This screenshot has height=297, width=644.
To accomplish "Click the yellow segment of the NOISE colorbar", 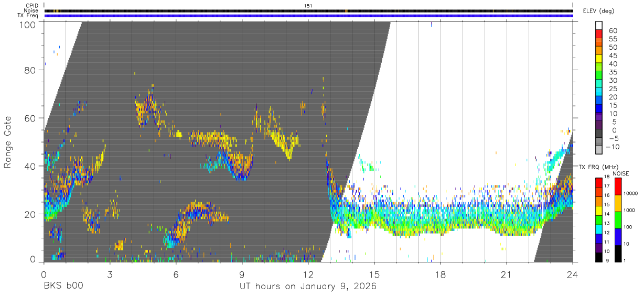I will click(618, 203).
